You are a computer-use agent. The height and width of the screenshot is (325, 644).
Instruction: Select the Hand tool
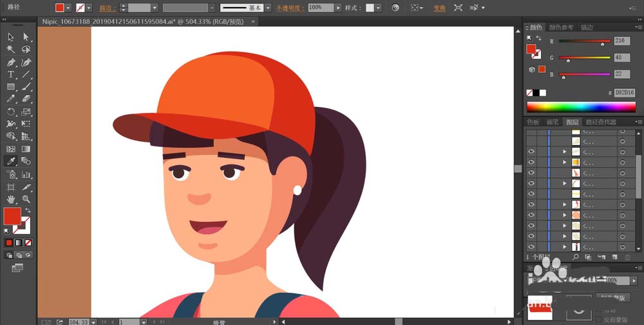tap(11, 199)
